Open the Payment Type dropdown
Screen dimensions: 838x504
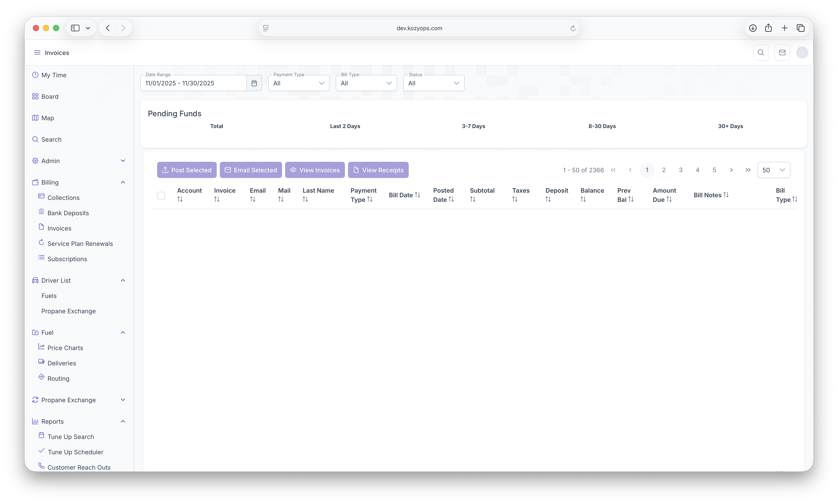(298, 83)
